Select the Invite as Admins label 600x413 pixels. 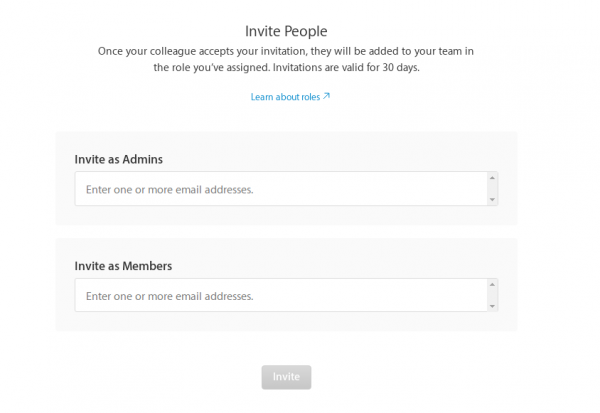119,159
